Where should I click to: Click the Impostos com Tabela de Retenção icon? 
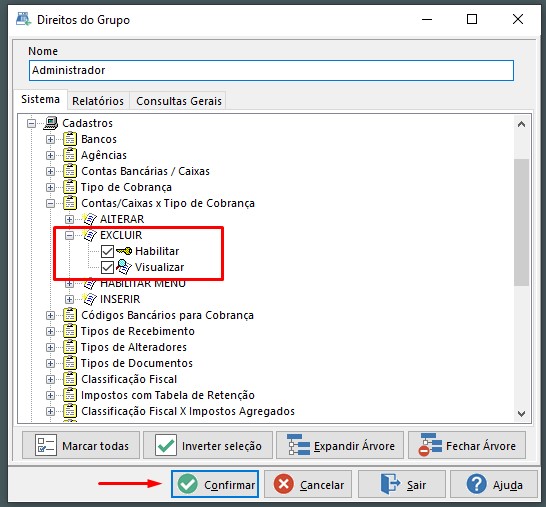click(70, 395)
